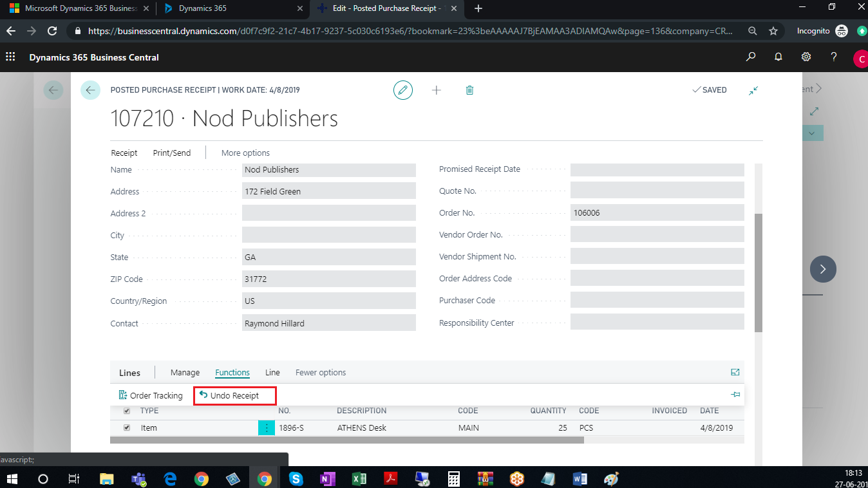Click the Name field Nod Publishers
The width and height of the screenshot is (868, 488).
pos(329,170)
